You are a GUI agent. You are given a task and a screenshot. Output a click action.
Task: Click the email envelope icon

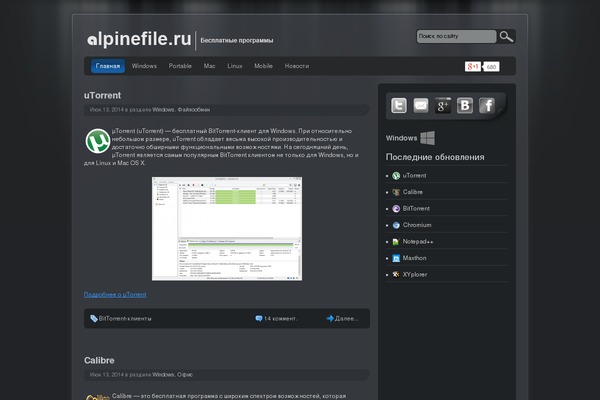point(421,105)
